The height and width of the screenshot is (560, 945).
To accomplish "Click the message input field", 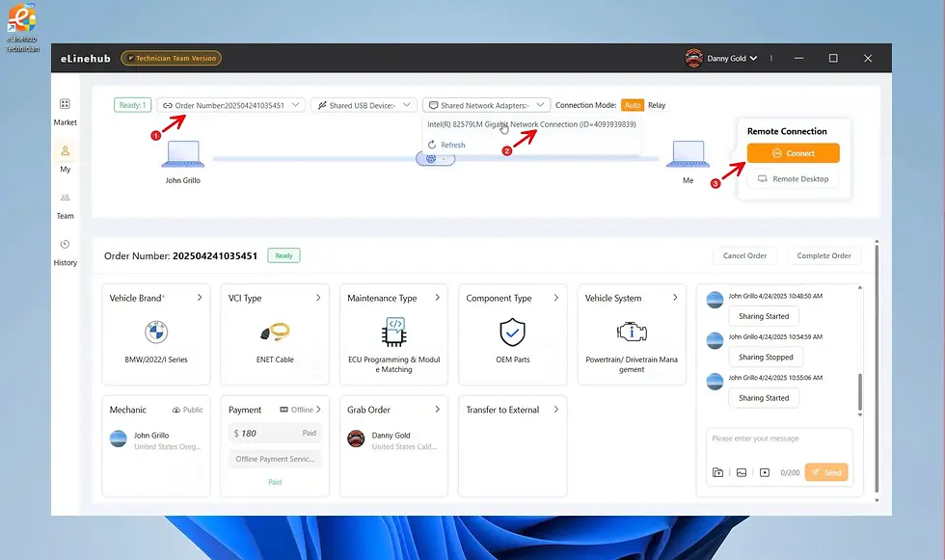I will pos(779,444).
